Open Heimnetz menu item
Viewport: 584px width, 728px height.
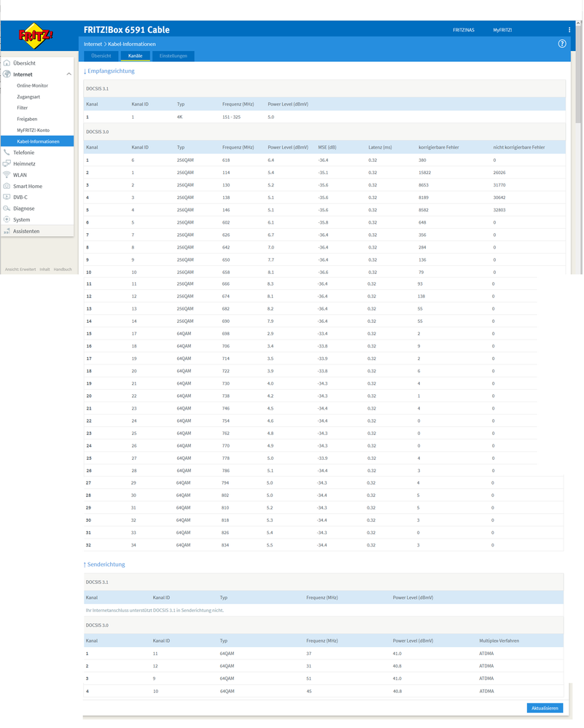click(24, 163)
